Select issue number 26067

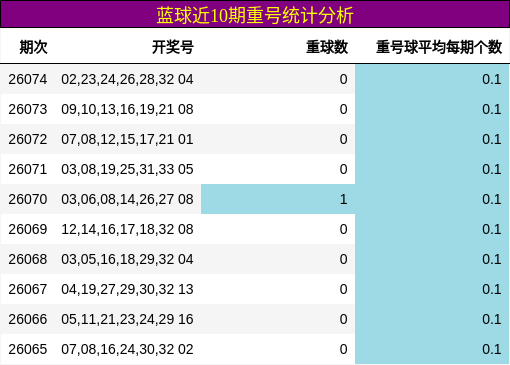coord(28,289)
